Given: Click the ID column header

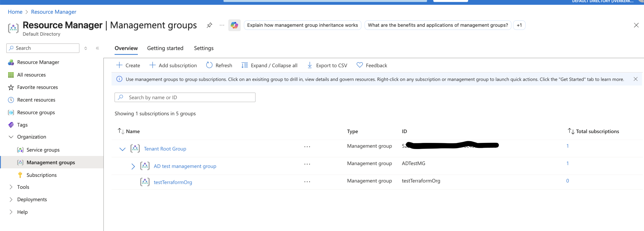Looking at the screenshot, I should [404, 131].
